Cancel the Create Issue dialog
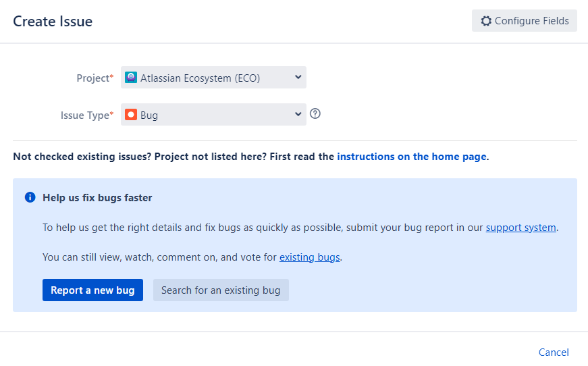Image resolution: width=588 pixels, height=366 pixels. 554,352
